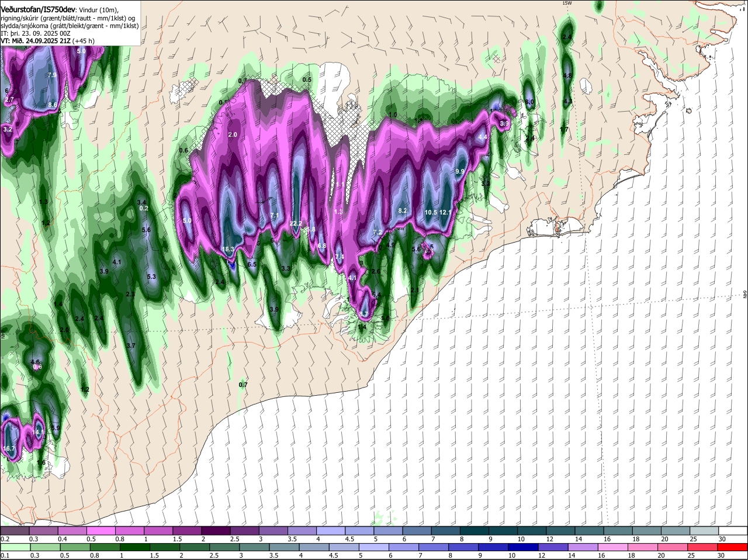Viewport: 748px width, 560px height.
Task: Click the 4.6 precipitation value on the map
Action: [x=35, y=362]
